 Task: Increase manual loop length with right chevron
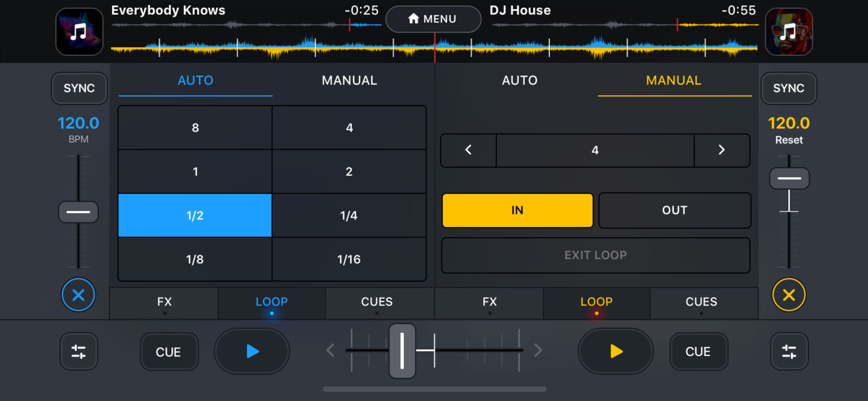(721, 150)
